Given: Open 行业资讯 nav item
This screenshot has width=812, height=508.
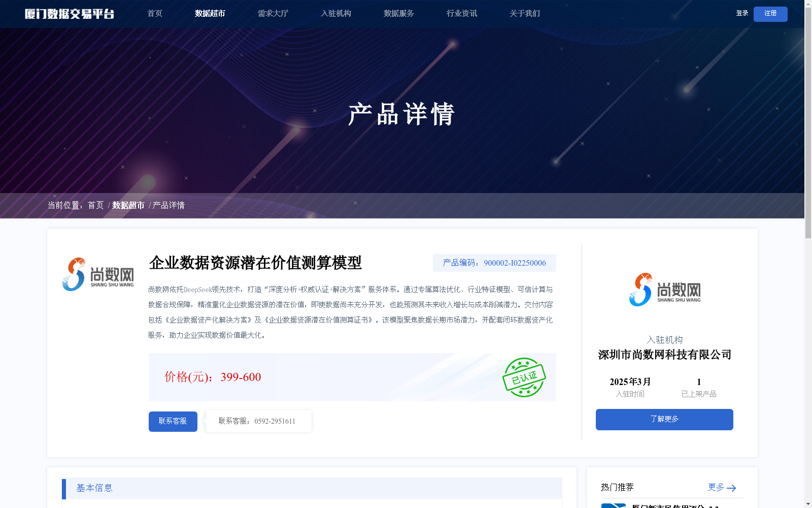Looking at the screenshot, I should (x=462, y=14).
